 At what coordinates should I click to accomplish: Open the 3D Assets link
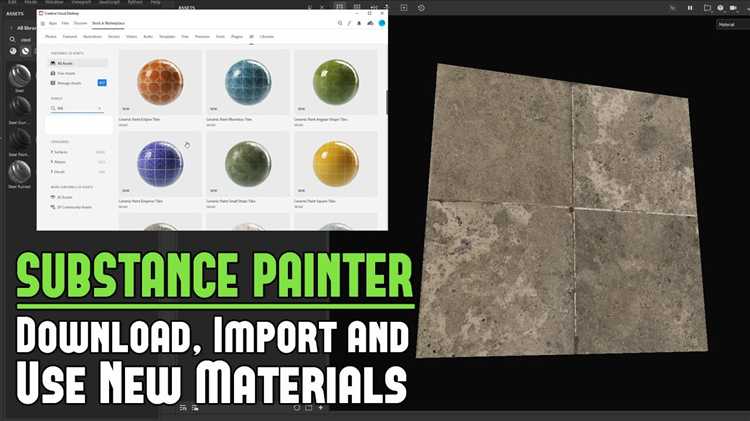(62, 197)
